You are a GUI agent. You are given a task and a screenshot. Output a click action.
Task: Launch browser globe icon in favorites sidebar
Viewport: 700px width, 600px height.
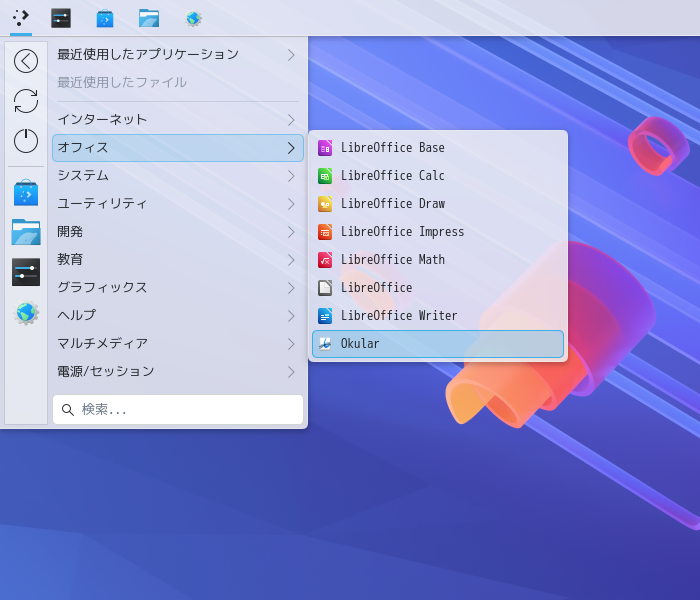26,312
